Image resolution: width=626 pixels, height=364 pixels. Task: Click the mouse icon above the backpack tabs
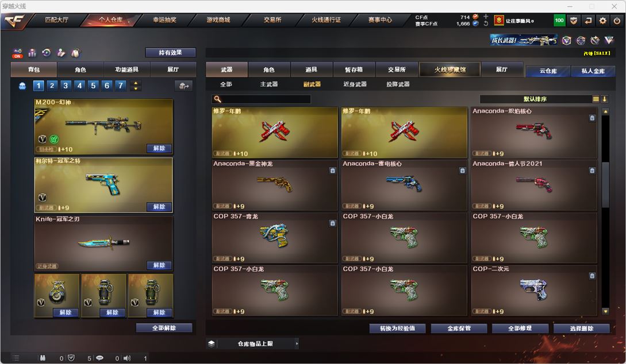[x=75, y=53]
